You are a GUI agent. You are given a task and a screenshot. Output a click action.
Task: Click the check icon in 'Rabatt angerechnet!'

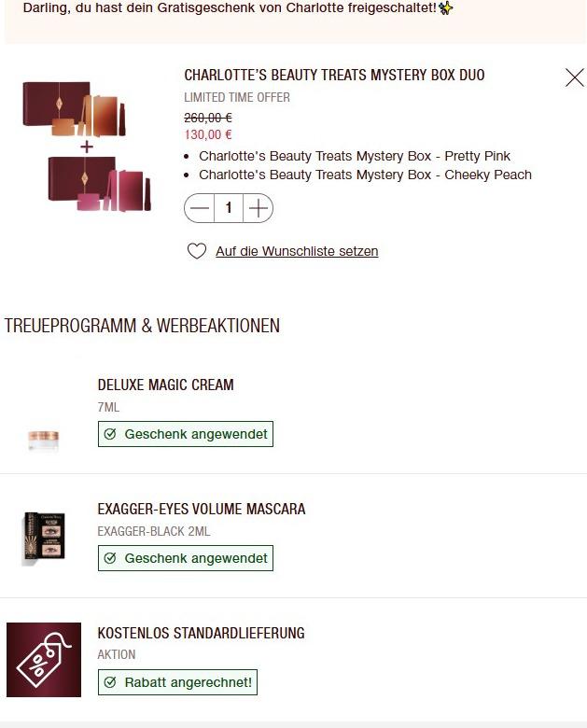pyautogui.click(x=110, y=682)
